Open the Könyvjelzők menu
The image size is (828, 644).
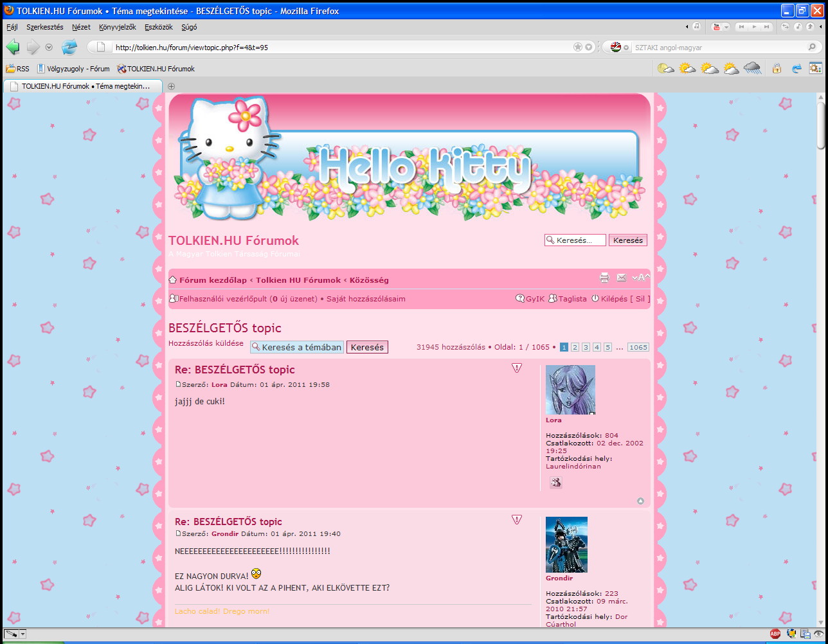pyautogui.click(x=118, y=27)
